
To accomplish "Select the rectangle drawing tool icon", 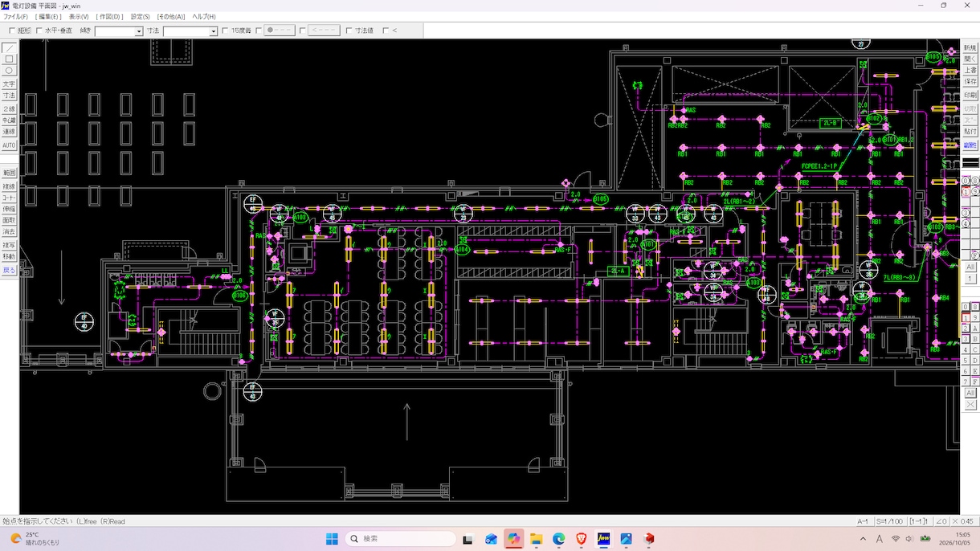I will click(9, 59).
